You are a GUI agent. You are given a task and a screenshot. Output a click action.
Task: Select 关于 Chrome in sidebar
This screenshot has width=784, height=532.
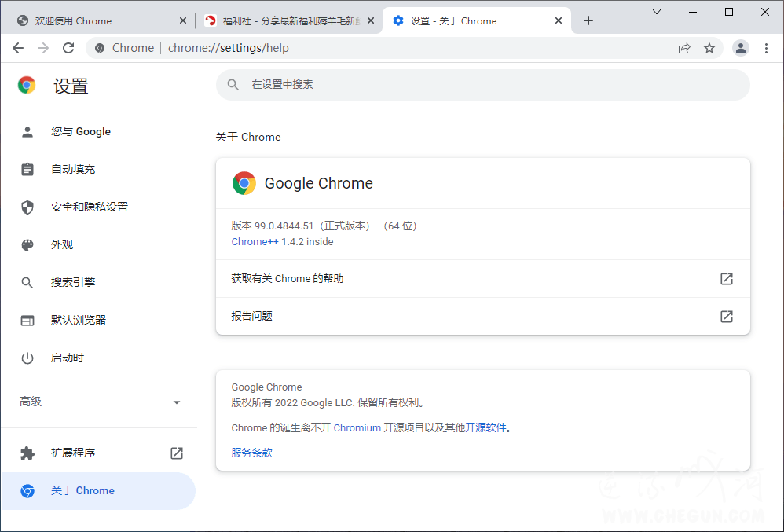click(x=98, y=491)
